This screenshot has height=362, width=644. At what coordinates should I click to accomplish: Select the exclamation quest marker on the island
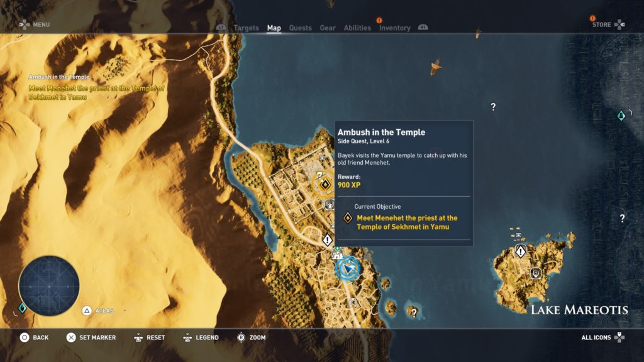click(520, 250)
